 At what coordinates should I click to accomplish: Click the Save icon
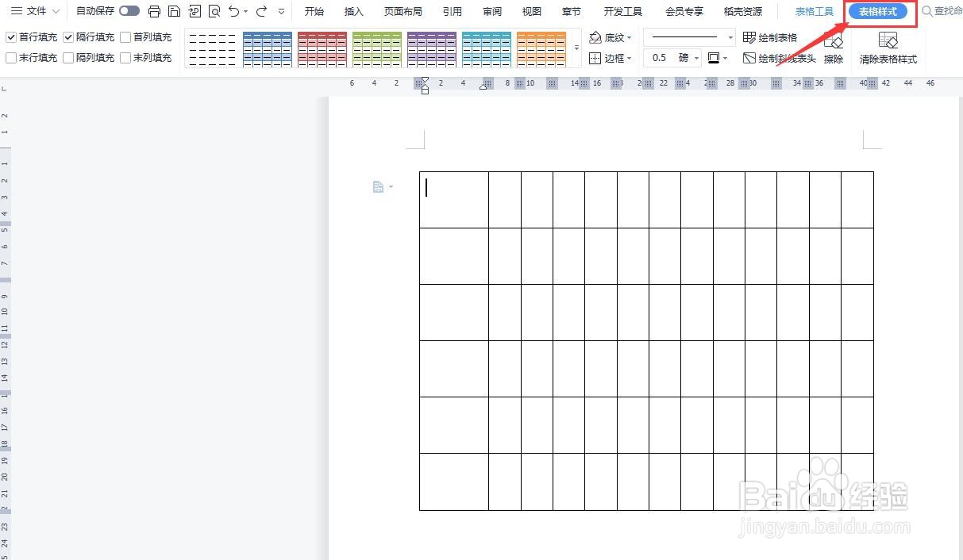pyautogui.click(x=174, y=11)
